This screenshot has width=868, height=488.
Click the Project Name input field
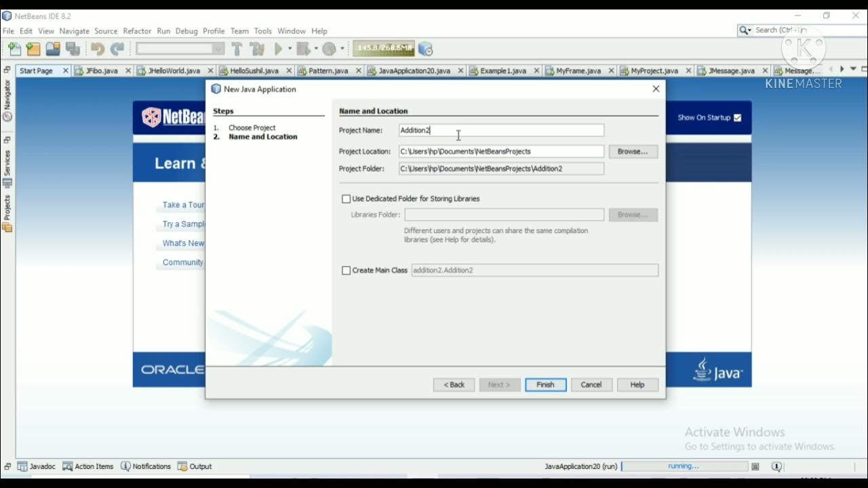click(x=501, y=130)
